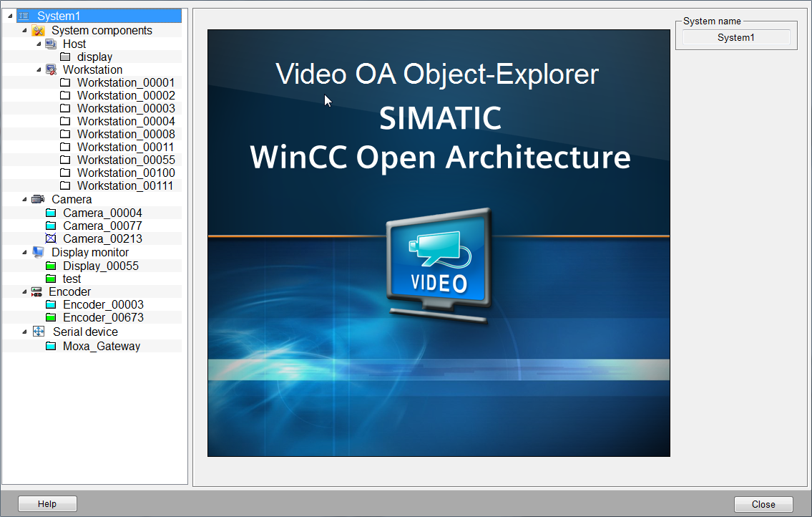Select Workstation_00055 in the tree
Viewport: 812px width, 517px height.
[126, 160]
